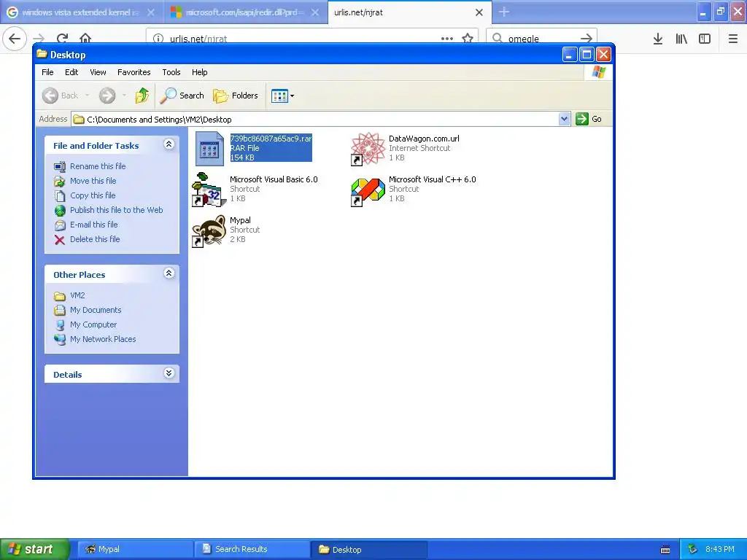Toggle the browser sidebar icon
The image size is (747, 560).
[x=705, y=39]
